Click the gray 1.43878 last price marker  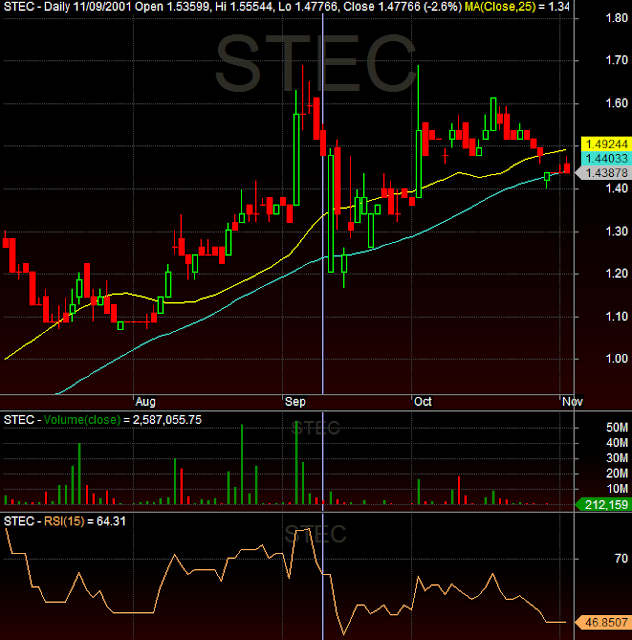604,173
